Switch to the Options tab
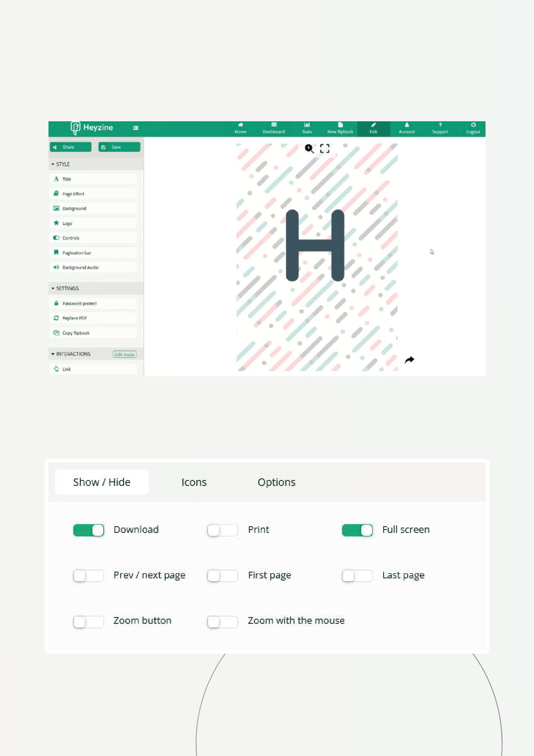Image resolution: width=534 pixels, height=756 pixels. [x=276, y=482]
